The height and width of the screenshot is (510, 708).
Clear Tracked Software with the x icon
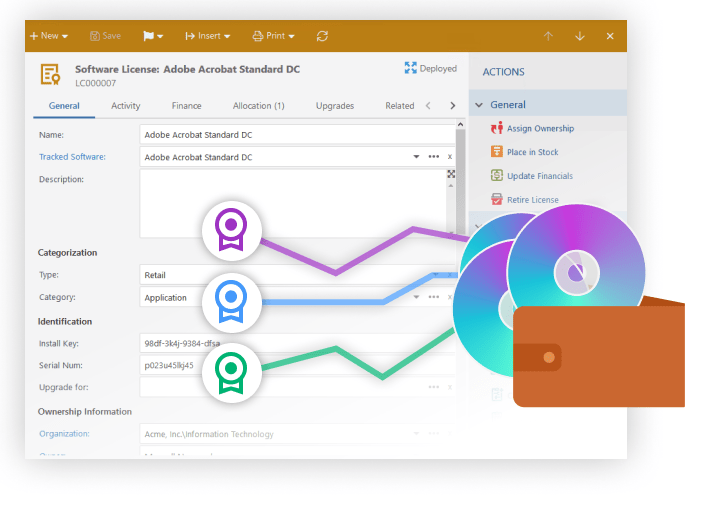(450, 157)
